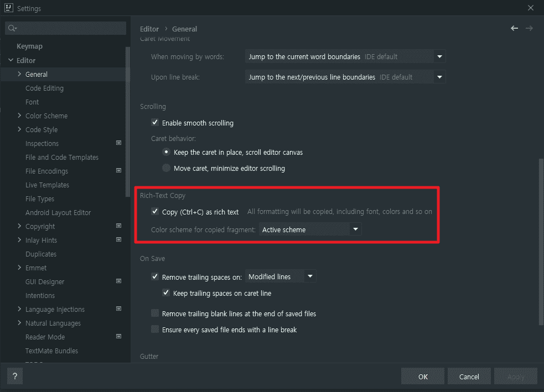Expand the Color Scheme tree node

(x=20, y=116)
